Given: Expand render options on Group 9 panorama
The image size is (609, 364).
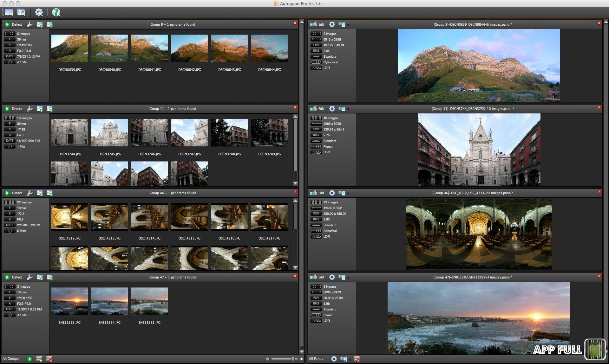Looking at the screenshot, I should tap(348, 25).
